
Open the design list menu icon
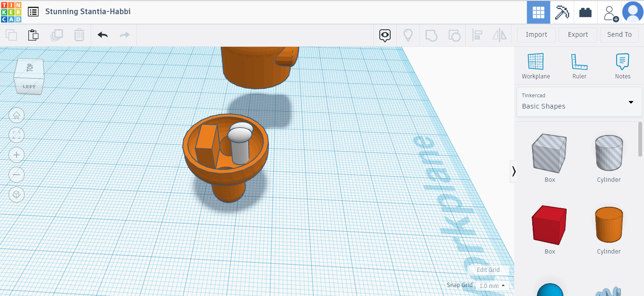click(33, 12)
